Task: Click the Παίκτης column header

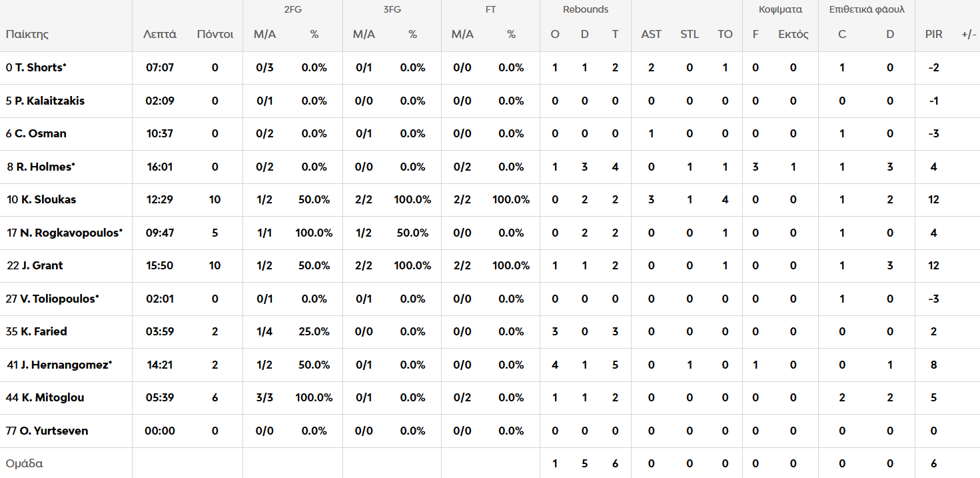Action: [27, 35]
